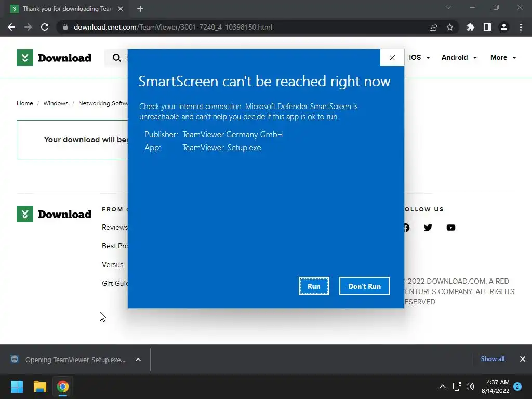Click the green Download logo in header
Screen dimensions: 532x399
pos(54,58)
